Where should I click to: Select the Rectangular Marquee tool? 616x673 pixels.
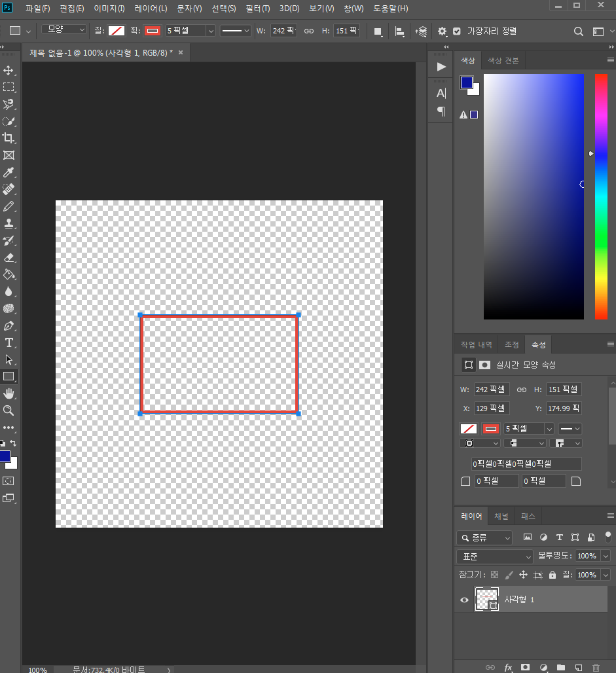coord(9,87)
